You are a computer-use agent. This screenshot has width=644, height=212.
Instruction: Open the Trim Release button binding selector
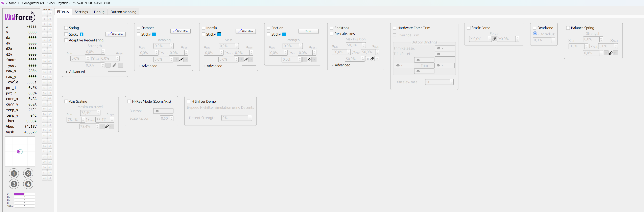(x=445, y=48)
